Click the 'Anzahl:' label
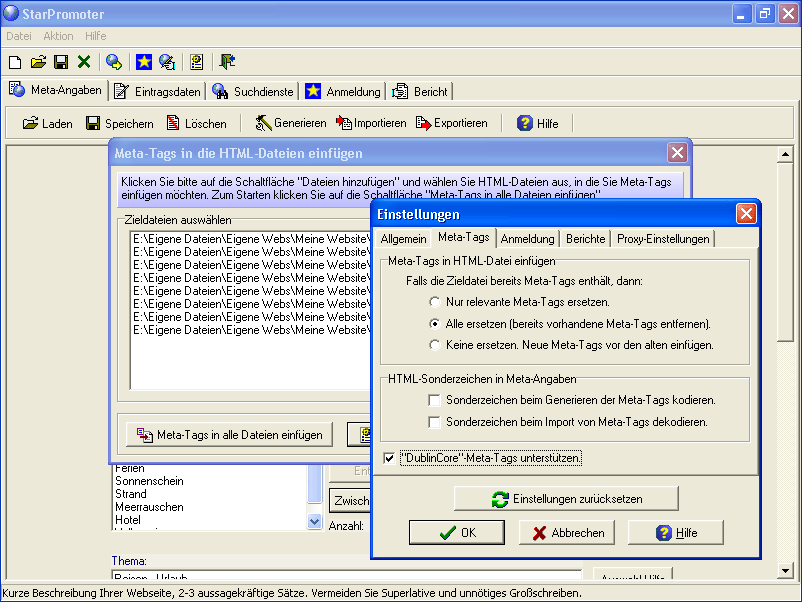The height and width of the screenshot is (602, 802). (346, 526)
